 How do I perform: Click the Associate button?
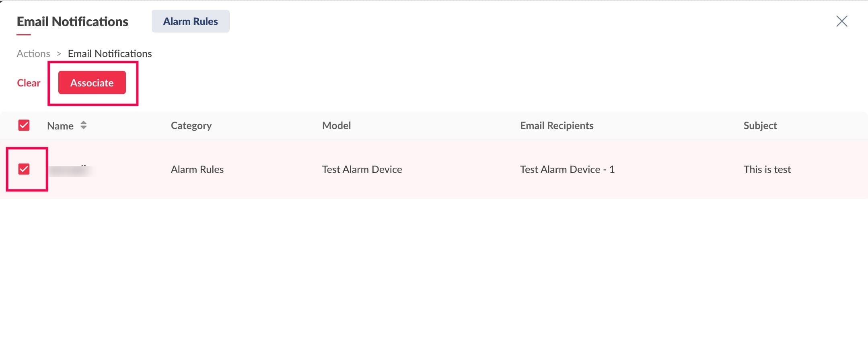(x=92, y=83)
